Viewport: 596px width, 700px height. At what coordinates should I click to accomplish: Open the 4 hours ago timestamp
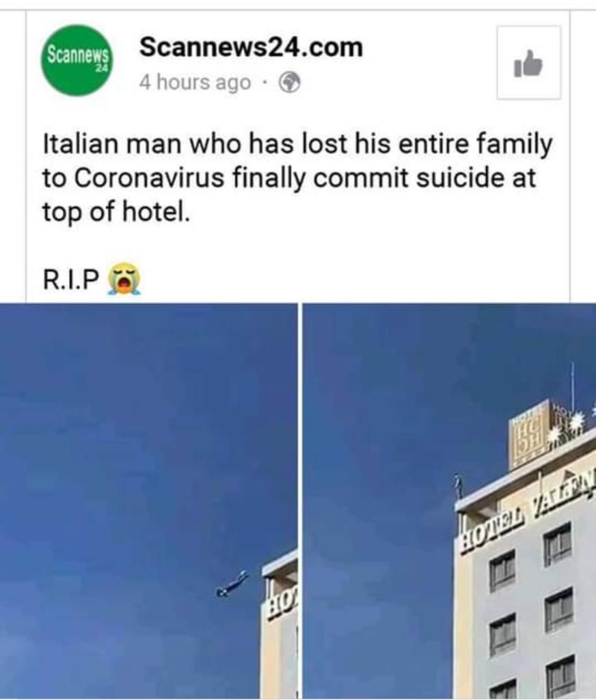[195, 83]
